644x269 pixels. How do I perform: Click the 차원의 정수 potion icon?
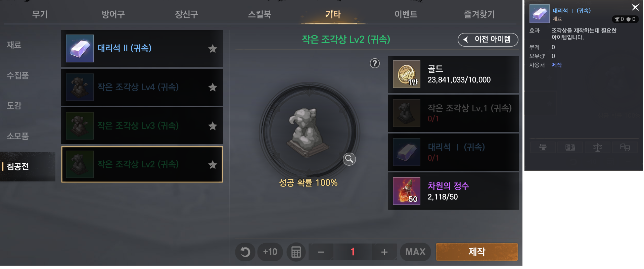tap(407, 191)
